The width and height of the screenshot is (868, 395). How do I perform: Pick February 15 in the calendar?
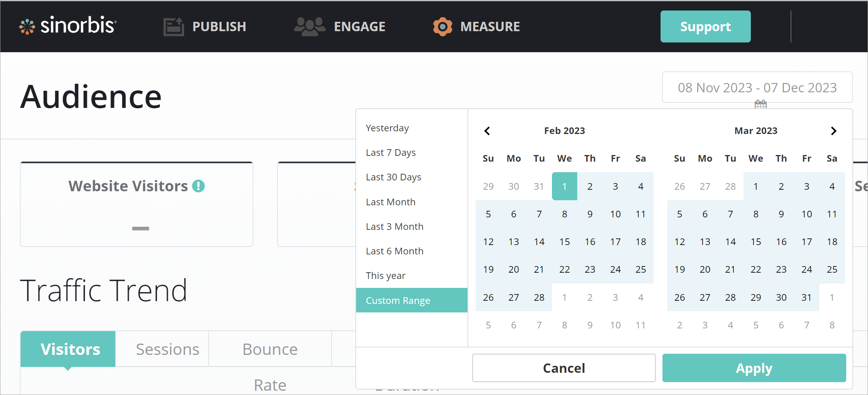tap(564, 242)
